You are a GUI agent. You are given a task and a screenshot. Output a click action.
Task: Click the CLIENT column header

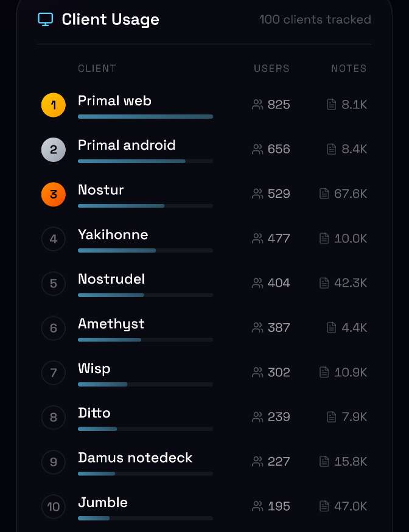(97, 68)
